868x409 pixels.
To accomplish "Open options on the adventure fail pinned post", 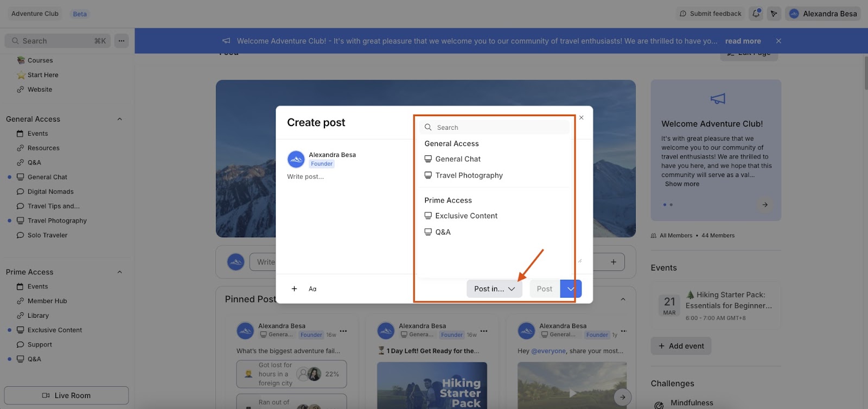I will [343, 331].
